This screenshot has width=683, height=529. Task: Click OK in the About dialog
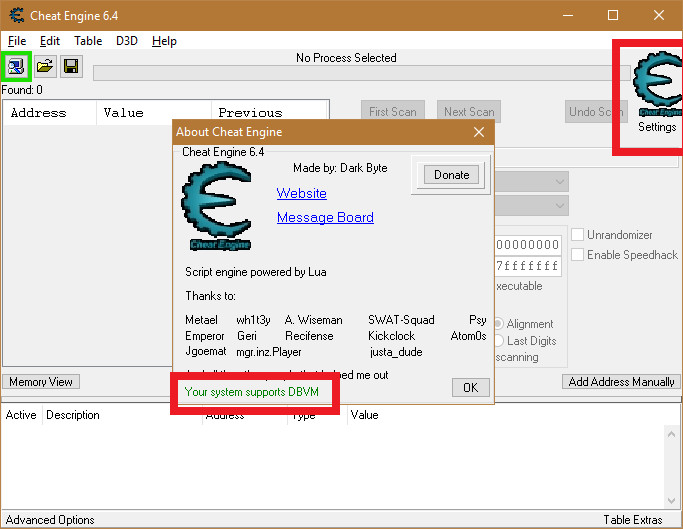[470, 387]
